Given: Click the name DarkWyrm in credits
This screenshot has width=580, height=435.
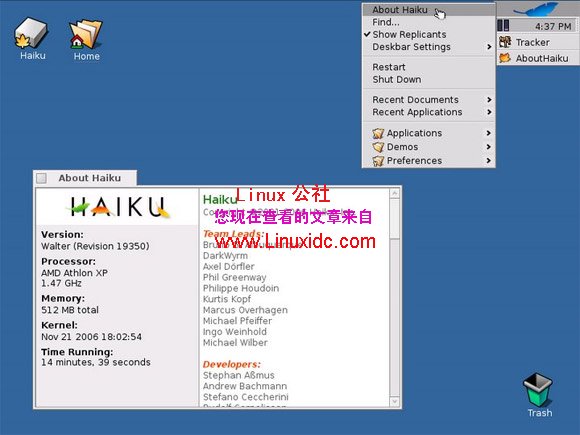Looking at the screenshot, I should pos(225,256).
